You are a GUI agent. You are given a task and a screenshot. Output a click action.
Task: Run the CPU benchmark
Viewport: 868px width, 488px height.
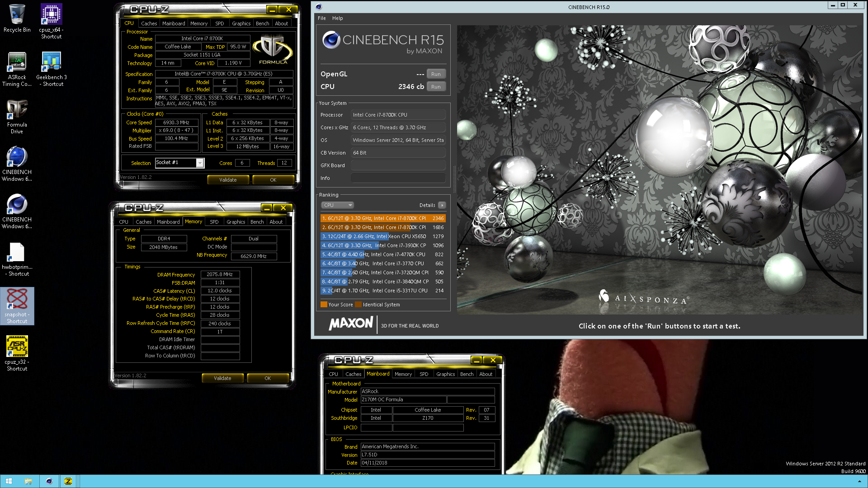pos(436,87)
